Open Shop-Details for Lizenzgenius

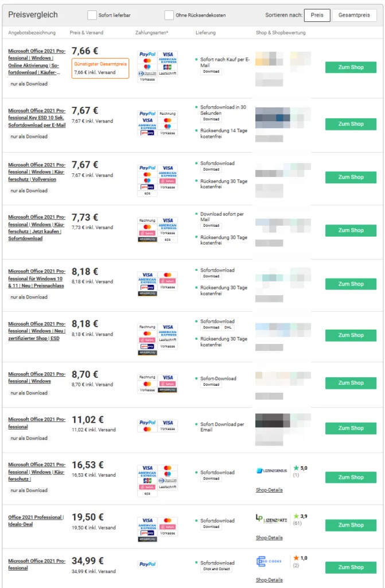(269, 490)
